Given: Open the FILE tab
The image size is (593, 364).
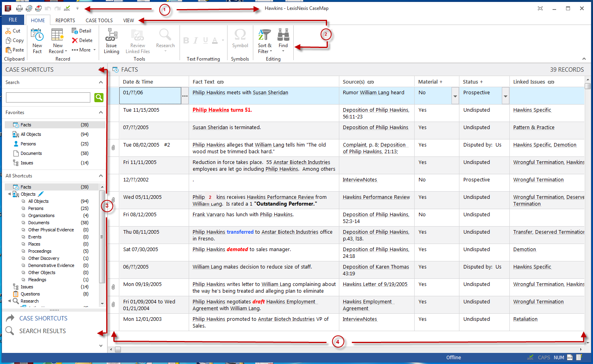Looking at the screenshot, I should 13,20.
